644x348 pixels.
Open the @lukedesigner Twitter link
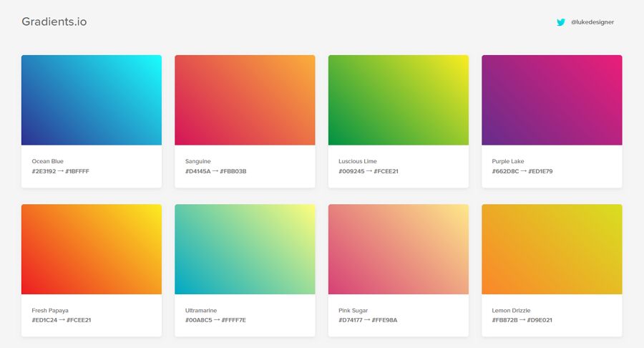coord(592,22)
